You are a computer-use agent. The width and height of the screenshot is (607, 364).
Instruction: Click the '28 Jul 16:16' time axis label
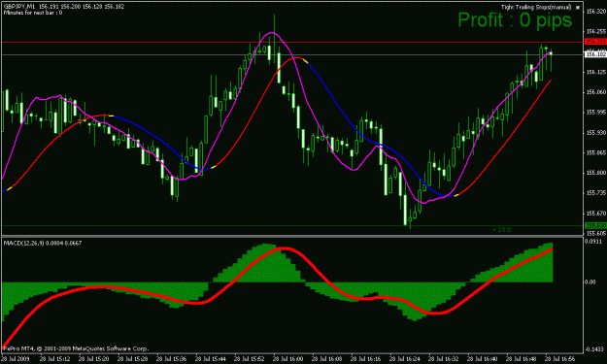365,358
